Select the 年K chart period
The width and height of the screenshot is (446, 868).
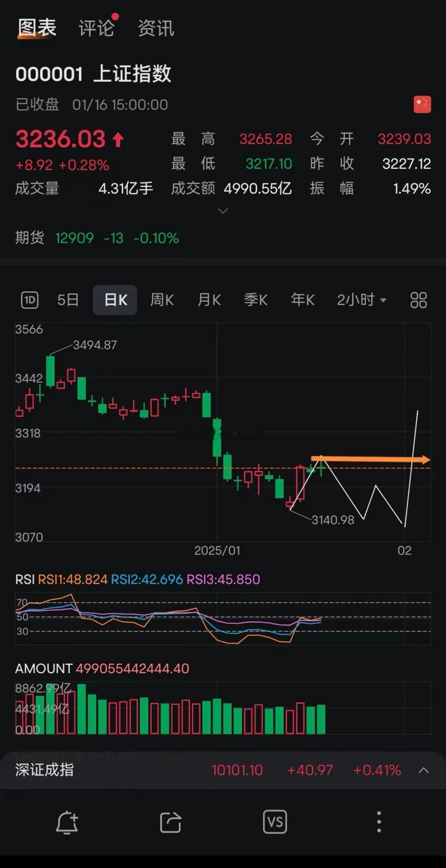303,300
